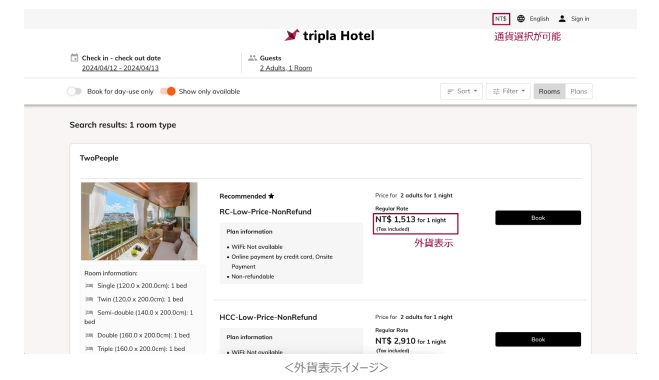Click the Guests people icon
The height and width of the screenshot is (380, 659).
[252, 58]
